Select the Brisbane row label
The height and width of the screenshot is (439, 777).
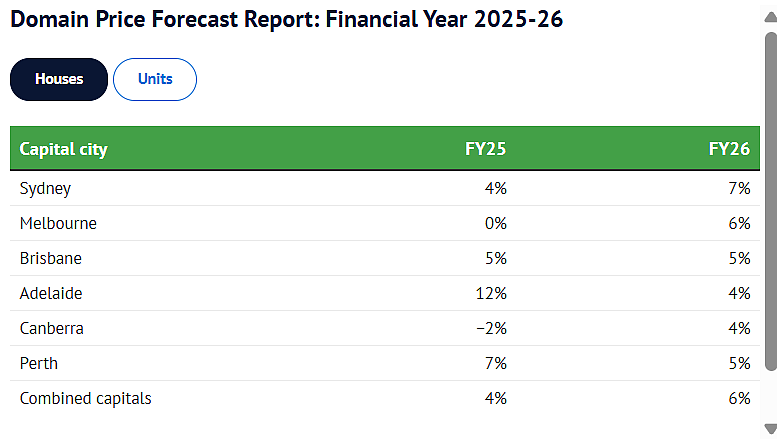(51, 259)
